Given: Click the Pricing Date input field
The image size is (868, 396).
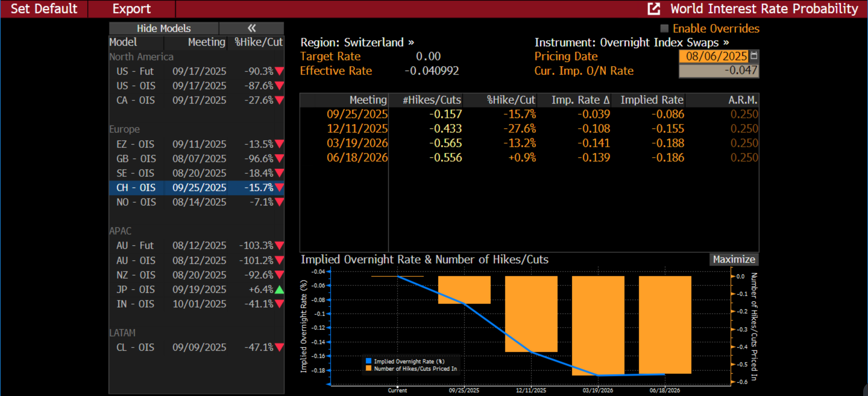Looking at the screenshot, I should pyautogui.click(x=714, y=56).
